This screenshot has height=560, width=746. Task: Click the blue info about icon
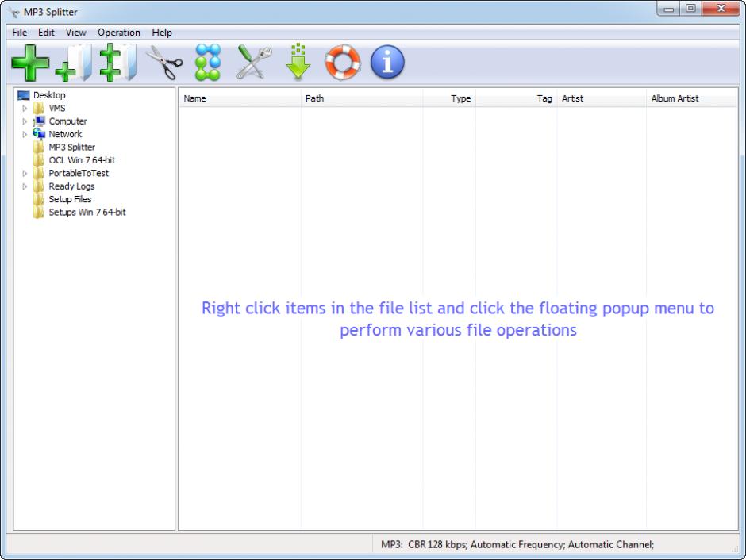tap(387, 63)
